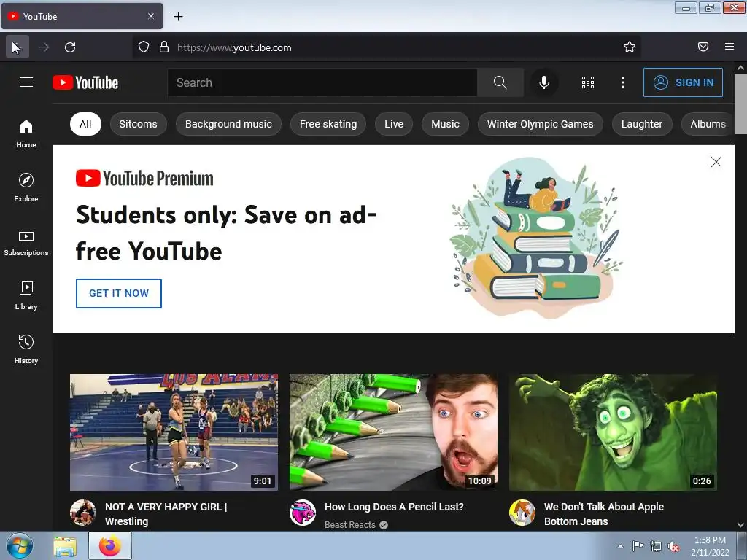The image size is (747, 560).
Task: Reload the page in Firefox
Action: (x=70, y=47)
